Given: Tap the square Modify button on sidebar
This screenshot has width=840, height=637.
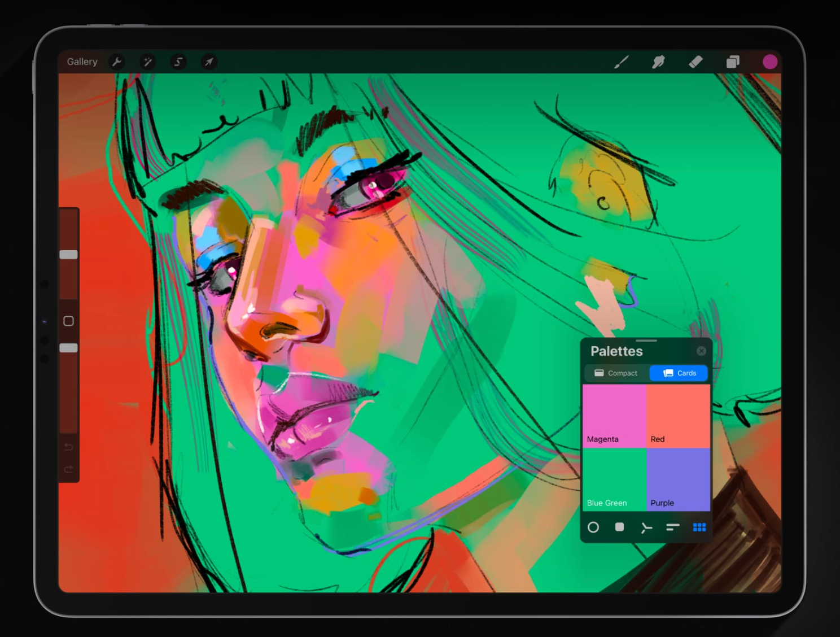Looking at the screenshot, I should [x=68, y=321].
